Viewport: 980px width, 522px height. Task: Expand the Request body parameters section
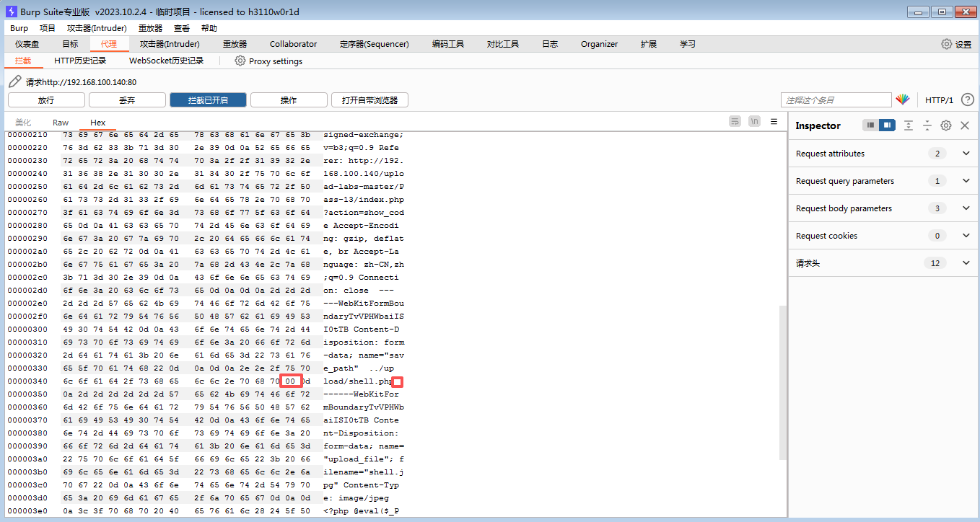click(966, 208)
